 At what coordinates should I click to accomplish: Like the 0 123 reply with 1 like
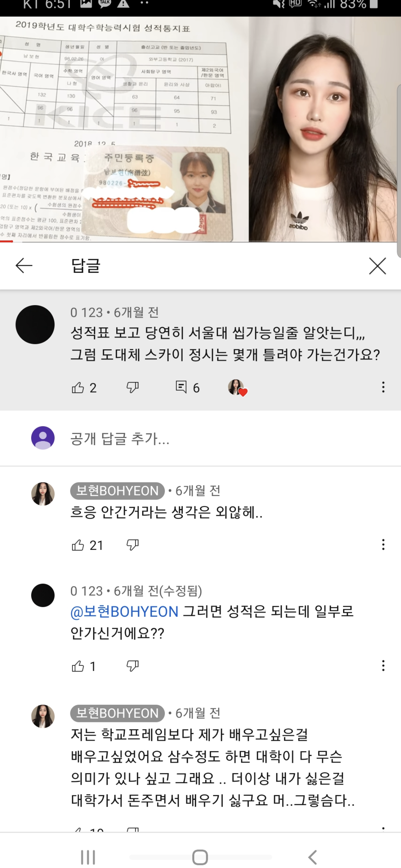(78, 666)
